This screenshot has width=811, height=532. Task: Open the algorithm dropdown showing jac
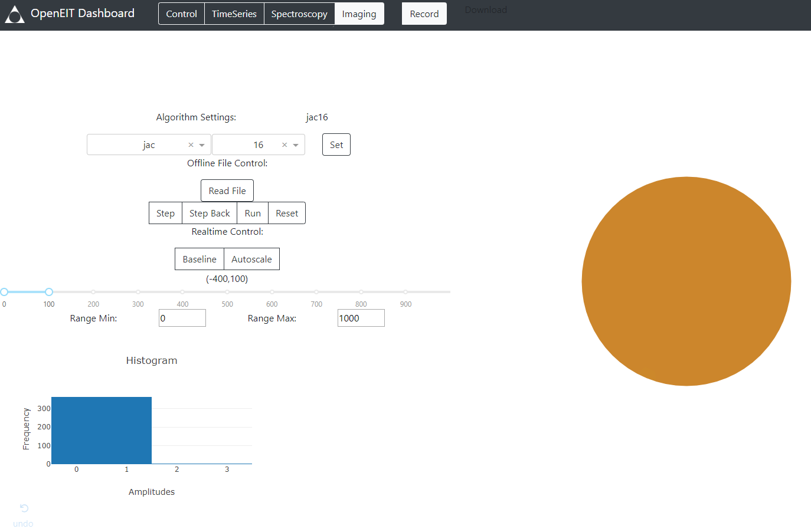pyautogui.click(x=201, y=145)
